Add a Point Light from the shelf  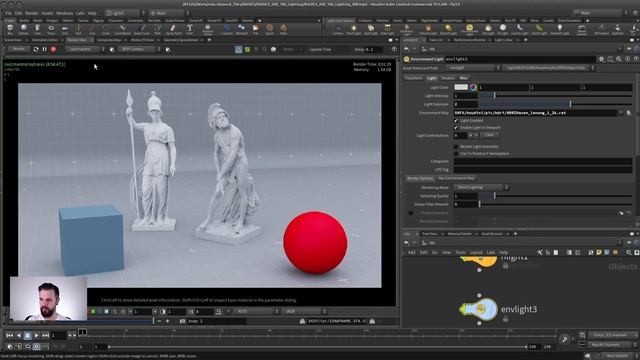point(353,29)
